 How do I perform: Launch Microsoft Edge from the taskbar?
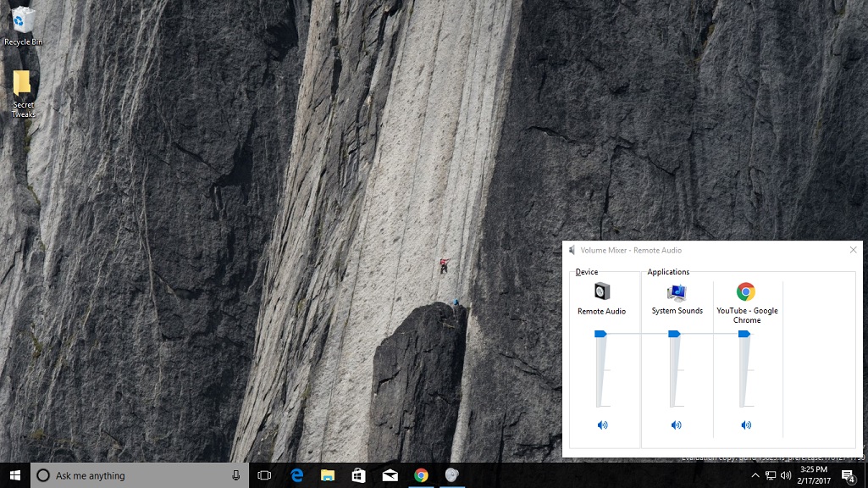tap(297, 475)
